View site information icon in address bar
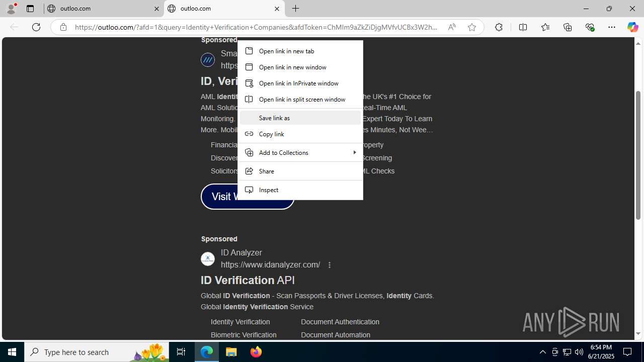 [63, 27]
